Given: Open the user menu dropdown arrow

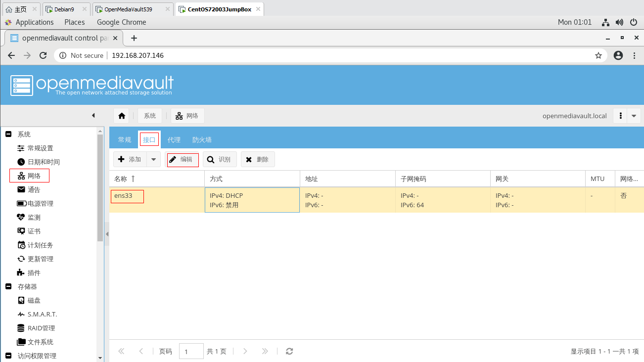Looking at the screenshot, I should pyautogui.click(x=634, y=116).
